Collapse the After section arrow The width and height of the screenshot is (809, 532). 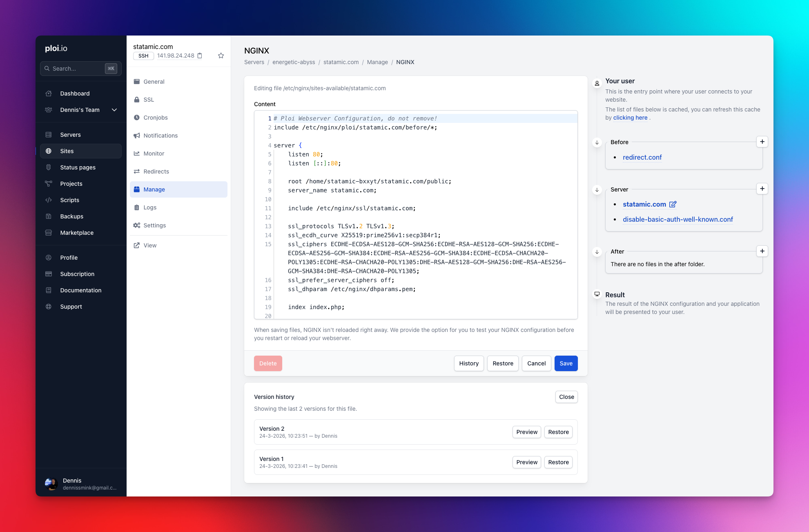pyautogui.click(x=597, y=252)
